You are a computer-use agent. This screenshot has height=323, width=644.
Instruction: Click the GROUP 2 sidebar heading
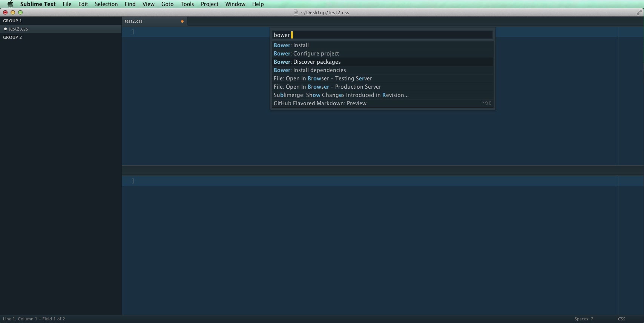pyautogui.click(x=12, y=37)
